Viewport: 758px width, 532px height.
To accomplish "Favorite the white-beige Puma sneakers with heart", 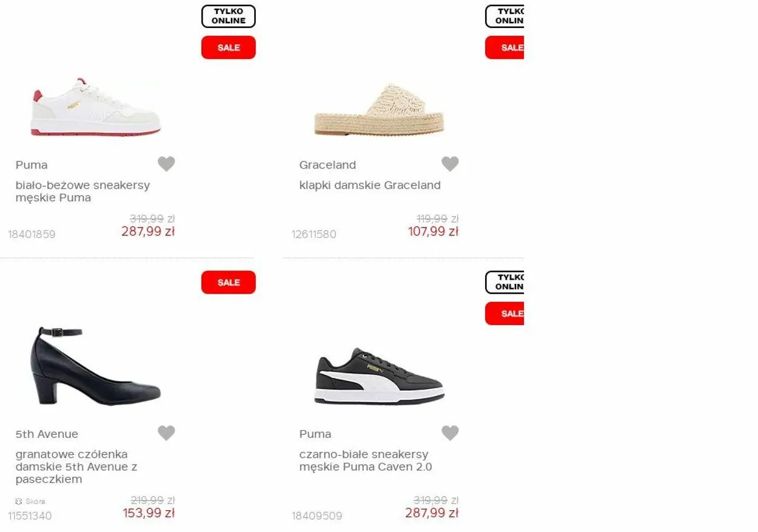I will pos(166,164).
